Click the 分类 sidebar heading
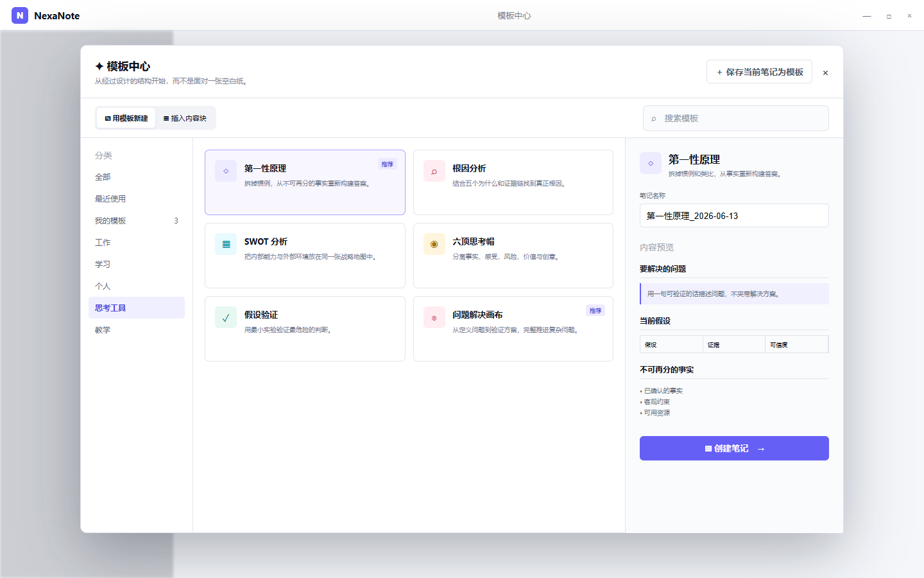Viewport: 924px width, 578px height. pyautogui.click(x=103, y=155)
